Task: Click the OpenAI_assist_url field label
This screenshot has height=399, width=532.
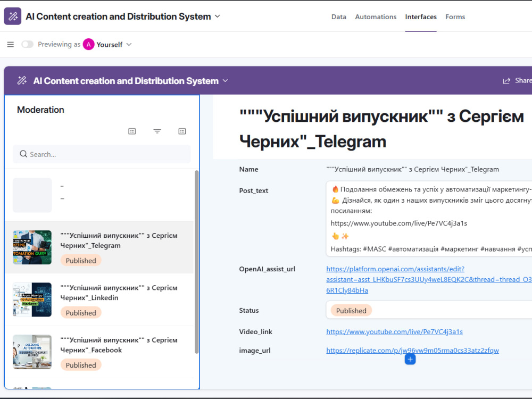Action: tap(267, 269)
